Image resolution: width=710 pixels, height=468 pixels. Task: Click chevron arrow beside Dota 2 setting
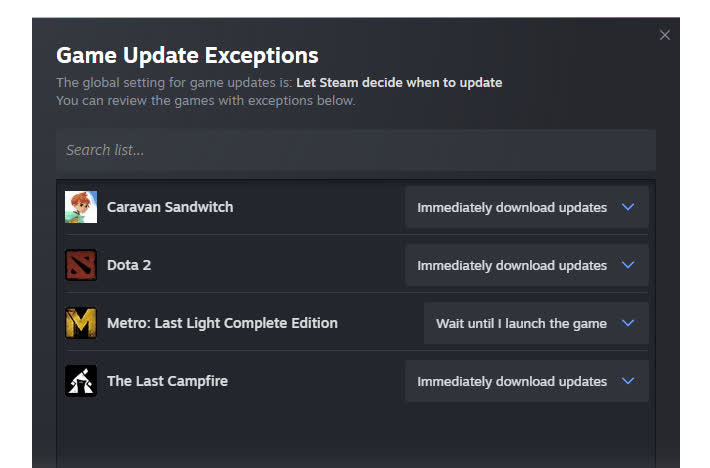tap(628, 265)
